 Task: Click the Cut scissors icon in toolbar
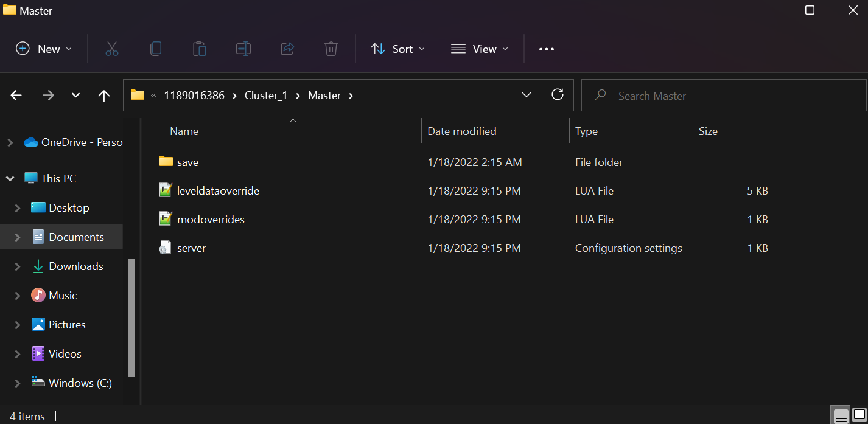tap(112, 49)
